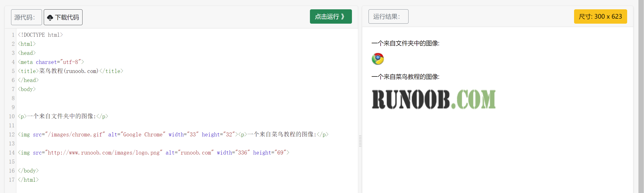The height and width of the screenshot is (193, 644).
Task: Click the closing </head> tag line
Action: click(28, 80)
